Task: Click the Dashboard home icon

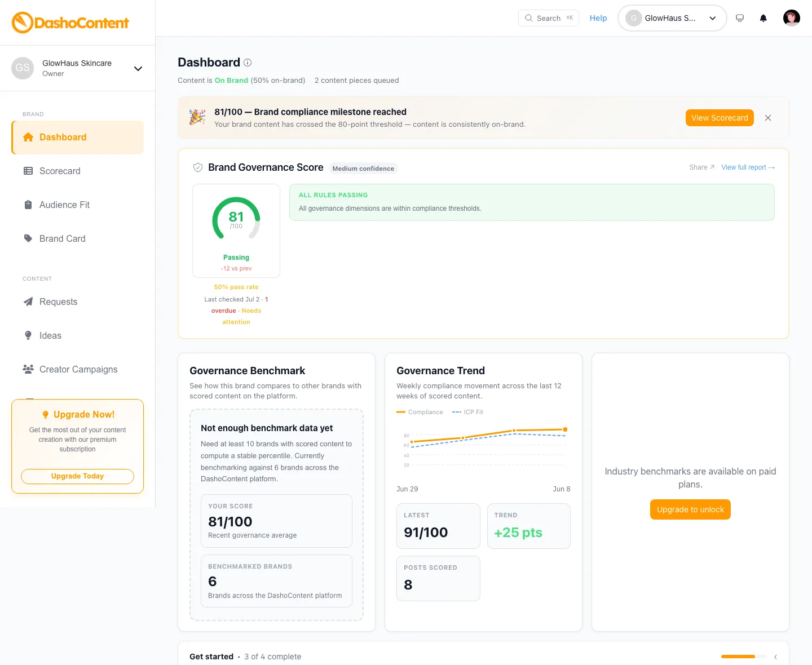Action: pyautogui.click(x=28, y=137)
